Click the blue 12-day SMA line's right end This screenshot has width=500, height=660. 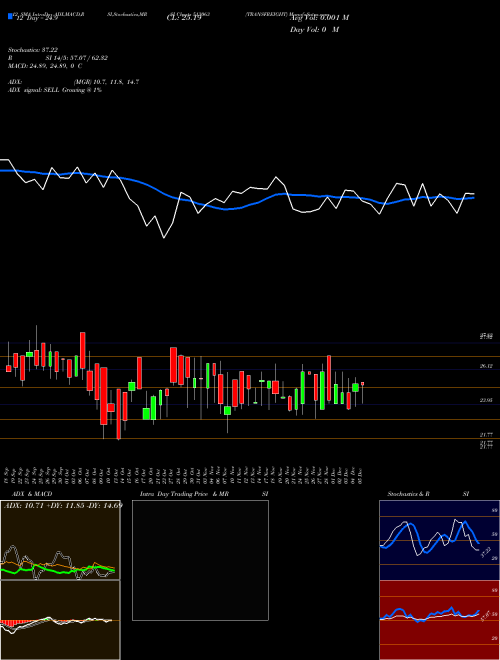[x=473, y=197]
